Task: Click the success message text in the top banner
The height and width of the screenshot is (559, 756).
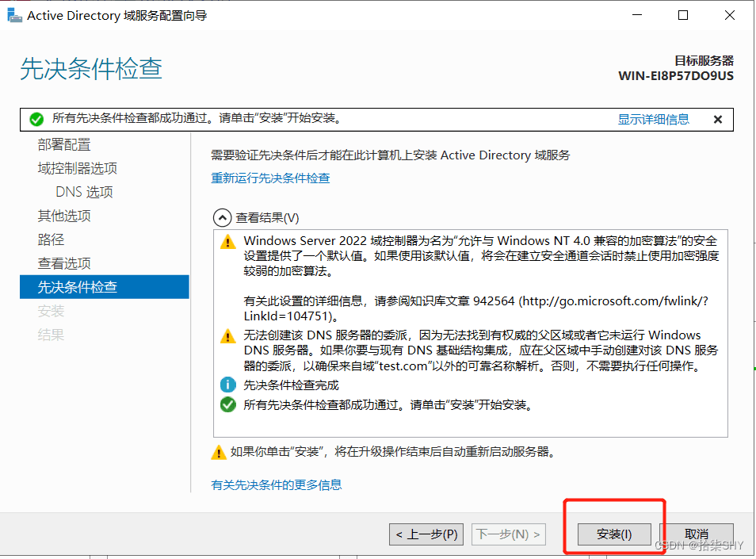Action: coord(198,118)
